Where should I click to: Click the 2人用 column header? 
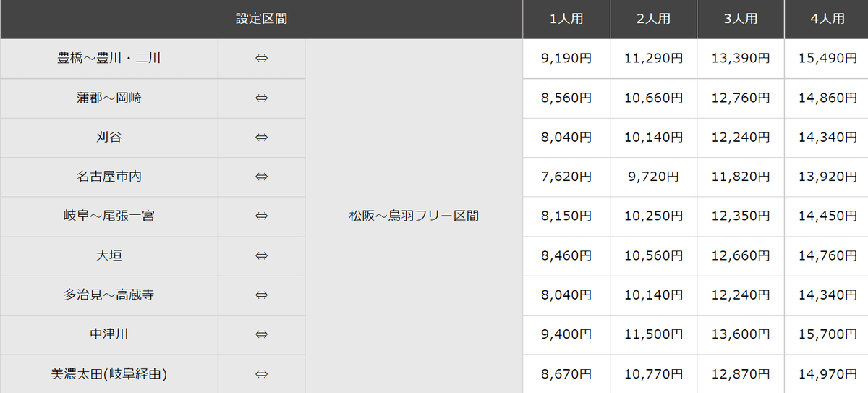tap(653, 20)
